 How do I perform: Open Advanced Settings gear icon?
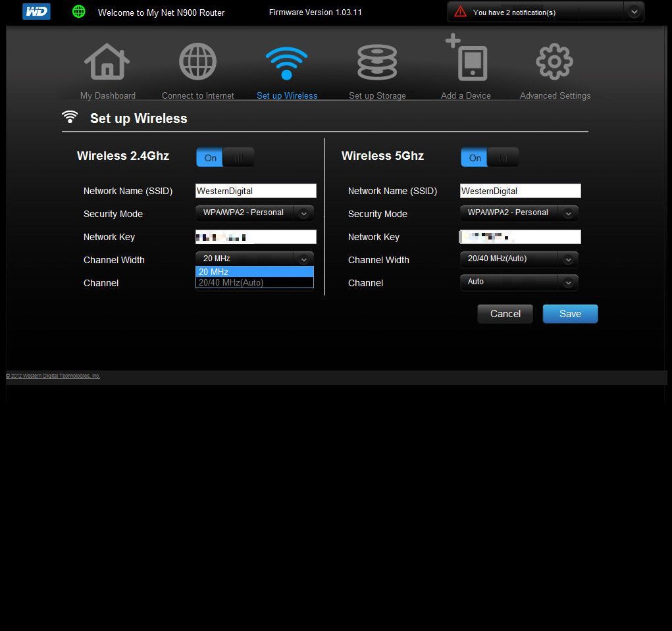(554, 62)
